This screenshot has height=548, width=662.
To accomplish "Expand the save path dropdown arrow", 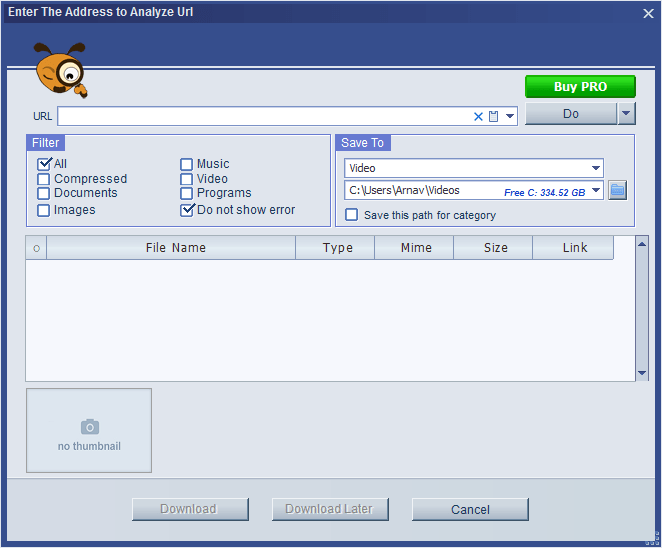I will point(596,190).
